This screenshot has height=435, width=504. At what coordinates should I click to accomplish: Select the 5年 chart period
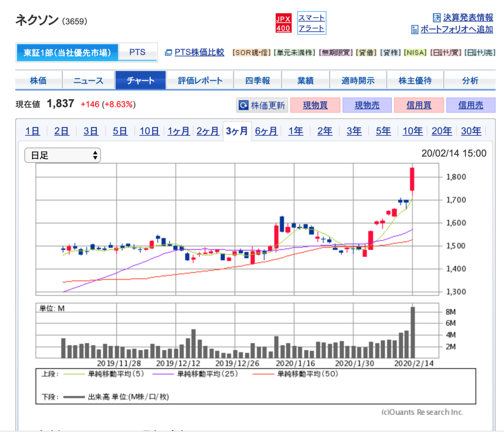[383, 131]
